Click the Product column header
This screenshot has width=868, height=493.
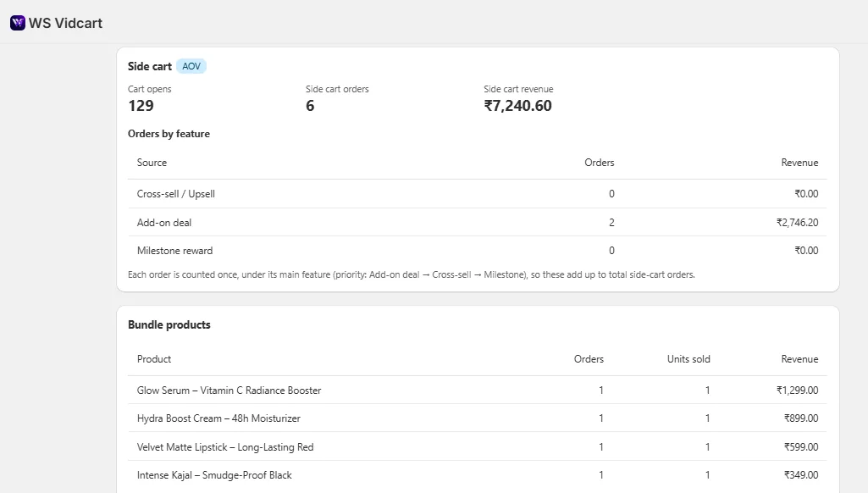[154, 359]
